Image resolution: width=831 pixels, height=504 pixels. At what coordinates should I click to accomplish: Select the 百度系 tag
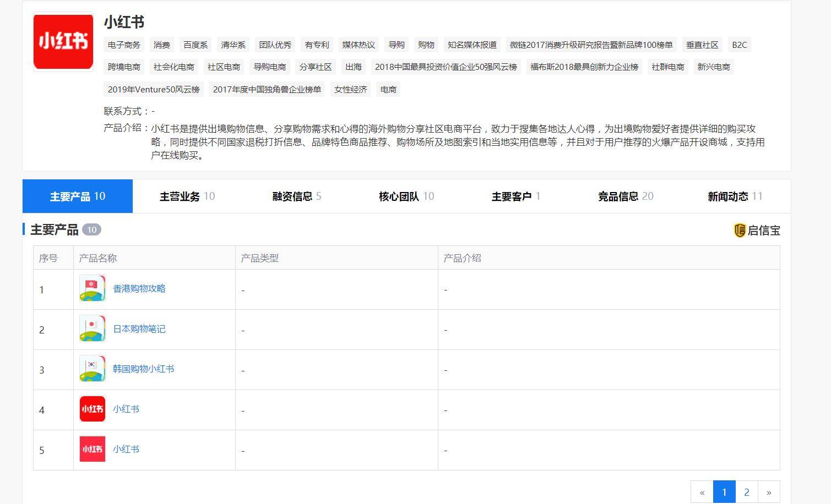195,45
